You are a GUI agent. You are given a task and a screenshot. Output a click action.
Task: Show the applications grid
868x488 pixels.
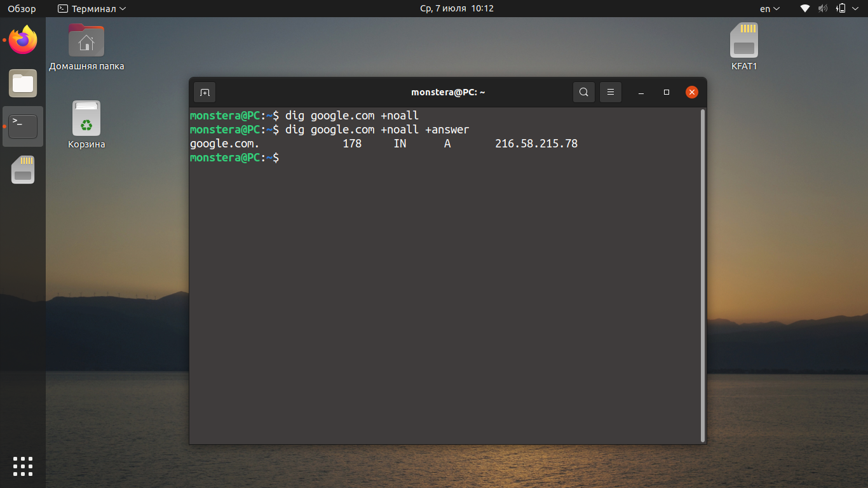point(23,466)
